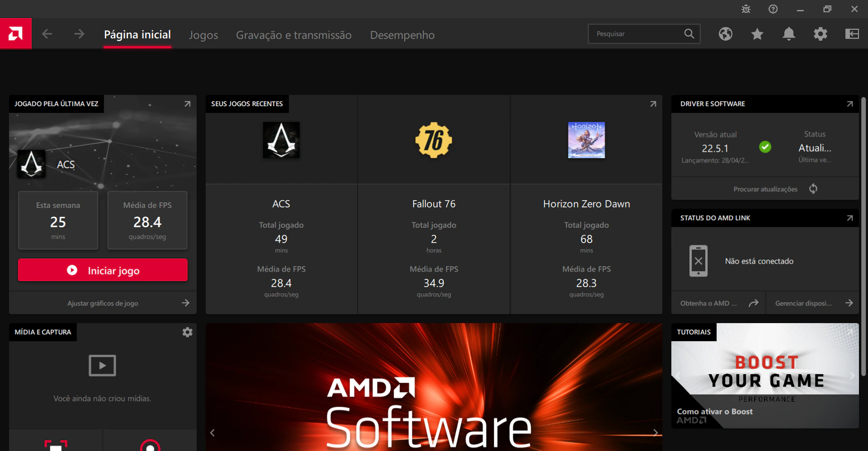
Task: Go forward with the right arrow
Action: [x=79, y=34]
